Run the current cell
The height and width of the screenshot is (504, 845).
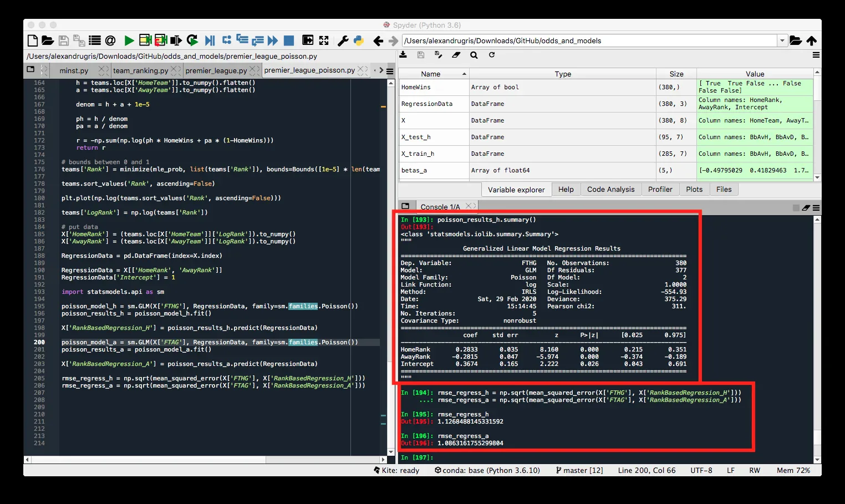click(145, 40)
